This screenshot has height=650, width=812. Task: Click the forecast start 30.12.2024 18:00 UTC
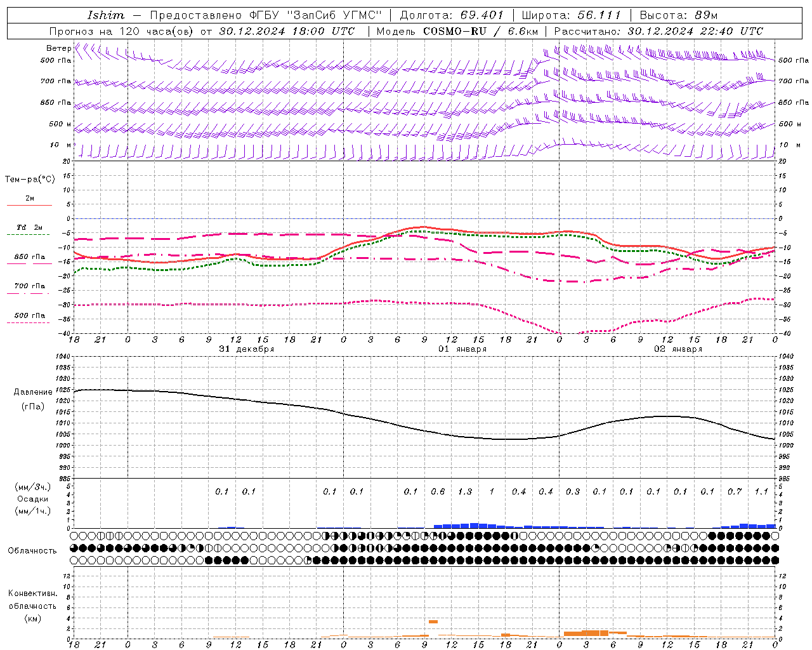click(287, 31)
